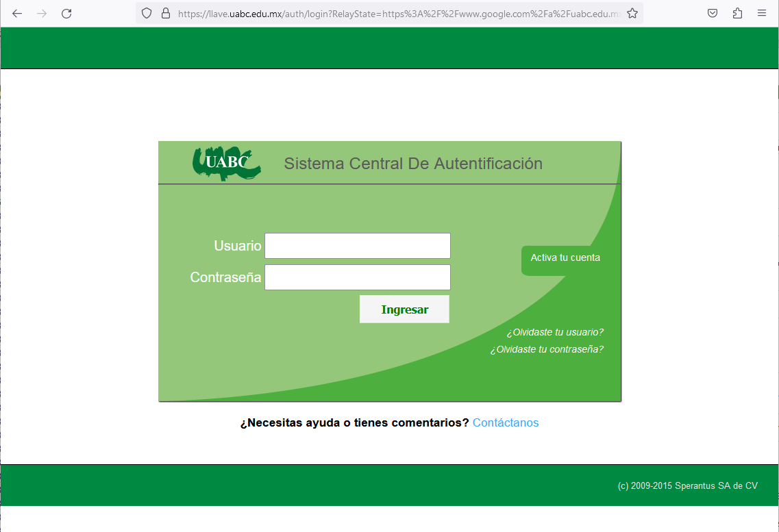Click the browser back arrow

[x=18, y=13]
